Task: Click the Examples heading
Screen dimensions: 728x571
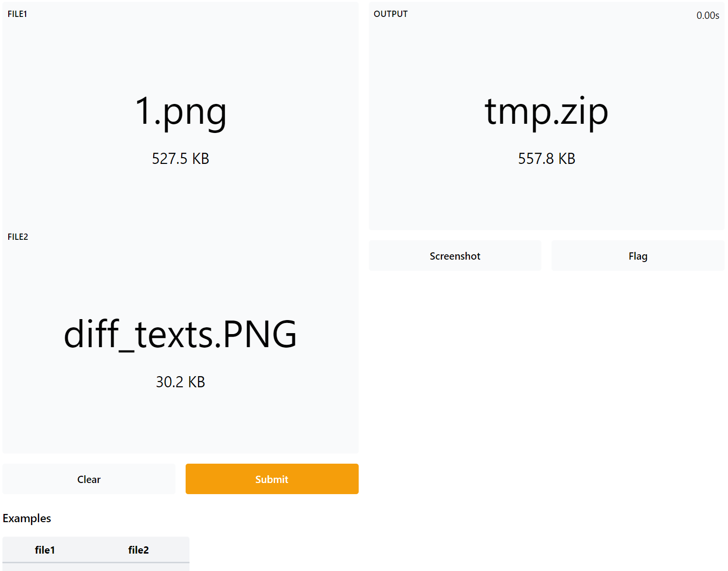Action: pyautogui.click(x=27, y=518)
